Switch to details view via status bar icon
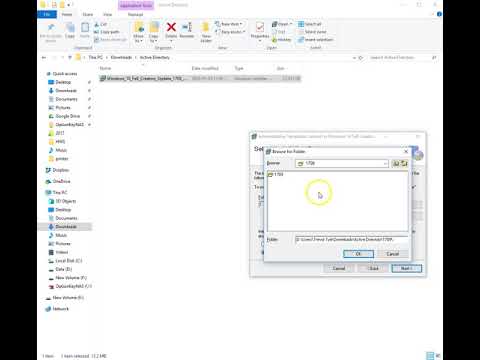The width and height of the screenshot is (480, 360). (x=430, y=356)
